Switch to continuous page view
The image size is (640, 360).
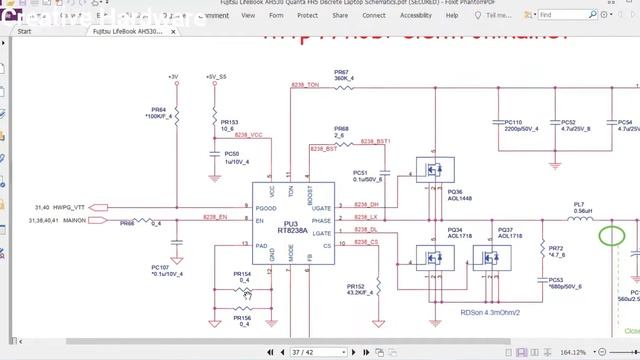coord(521,352)
